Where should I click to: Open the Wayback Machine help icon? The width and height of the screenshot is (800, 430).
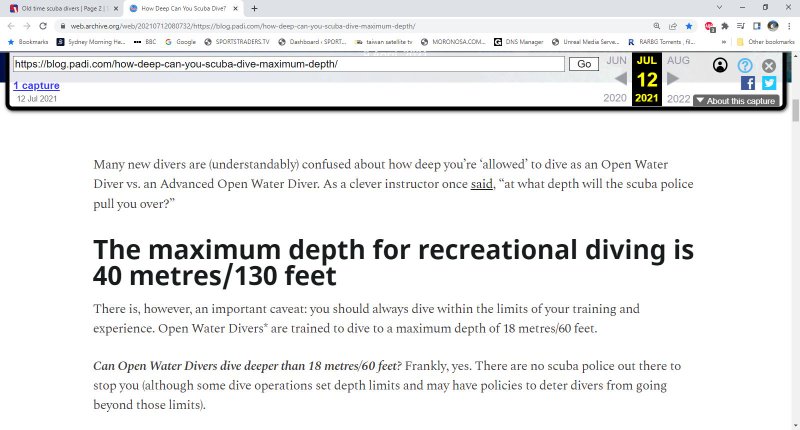point(745,65)
